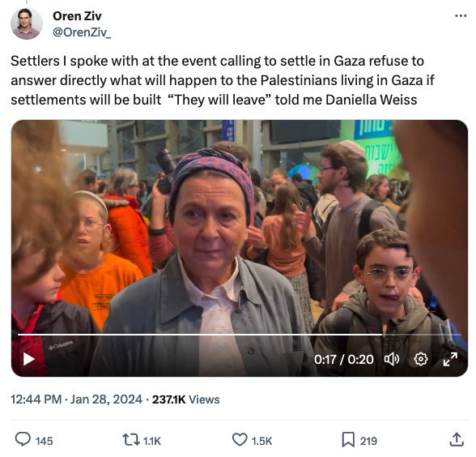The height and width of the screenshot is (457, 476).
Task: Open the three-dot more options menu
Action: 461,16
